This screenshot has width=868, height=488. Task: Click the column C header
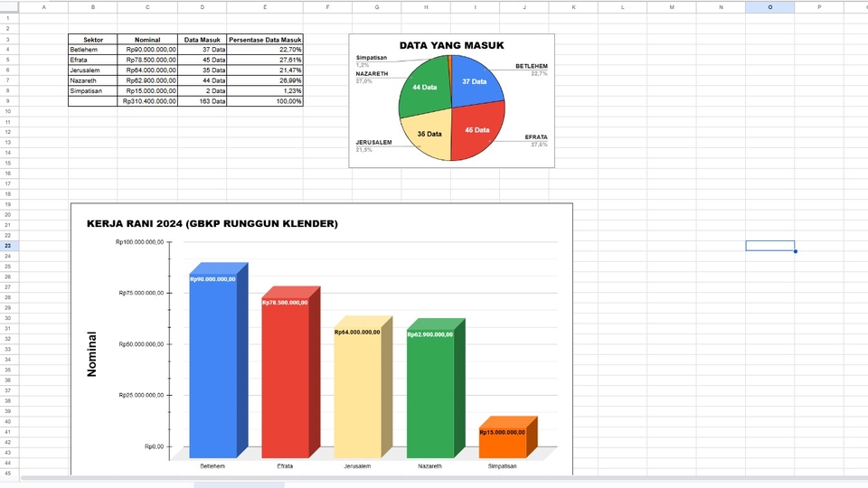[147, 6]
